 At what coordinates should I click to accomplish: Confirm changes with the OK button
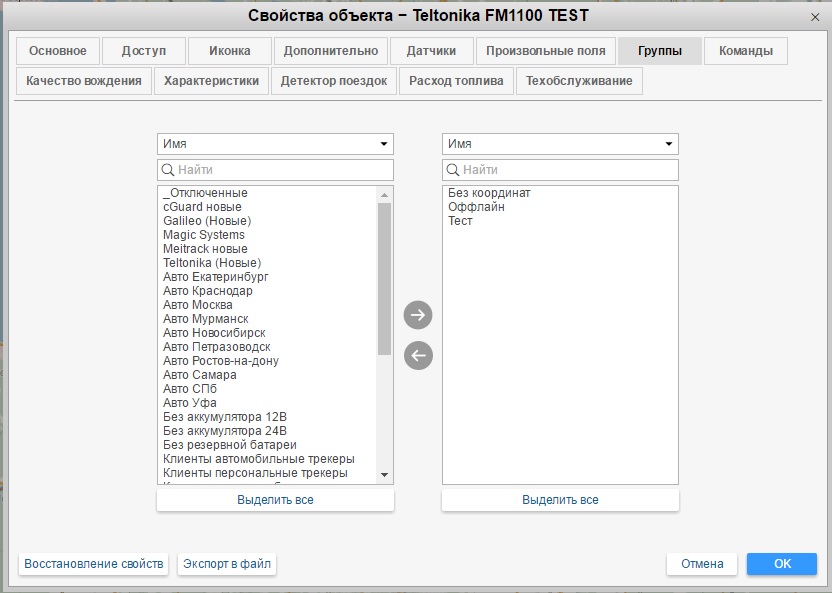click(781, 564)
